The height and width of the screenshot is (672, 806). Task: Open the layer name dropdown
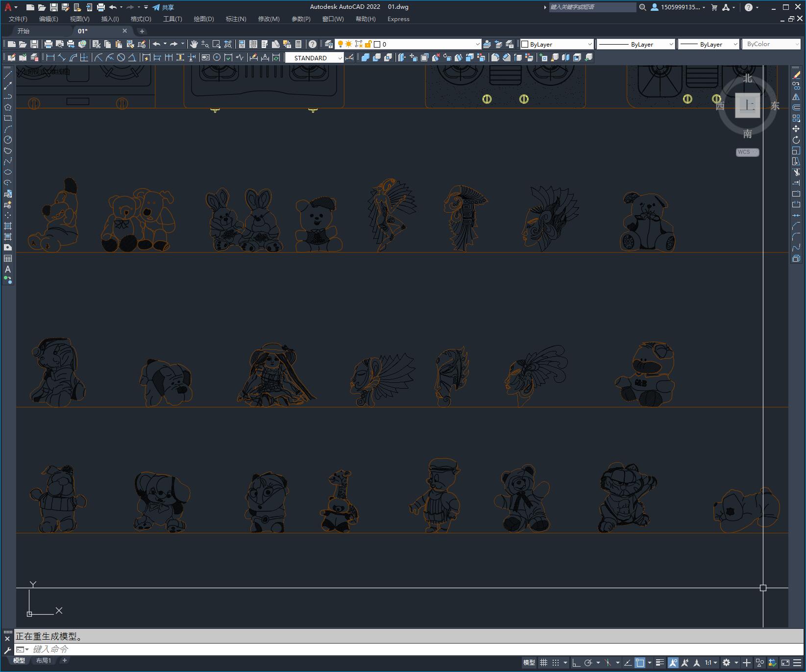coord(478,44)
